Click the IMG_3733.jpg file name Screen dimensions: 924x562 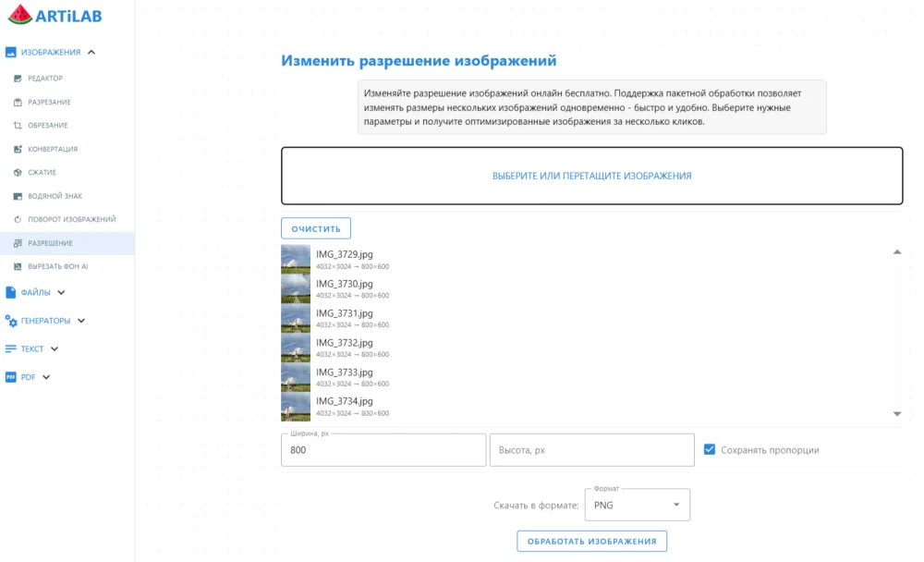pyautogui.click(x=344, y=373)
